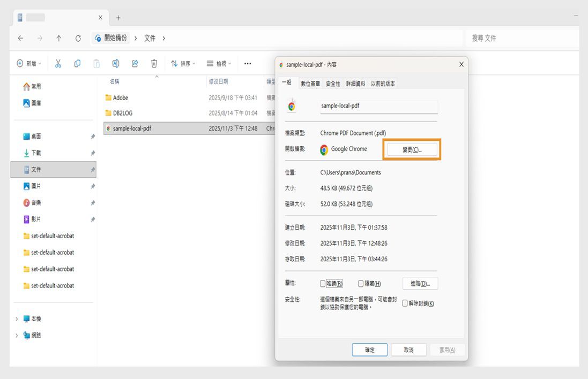Check the 解除封鎖 (unblock) checkbox
Image resolution: width=588 pixels, height=379 pixels.
pyautogui.click(x=406, y=302)
